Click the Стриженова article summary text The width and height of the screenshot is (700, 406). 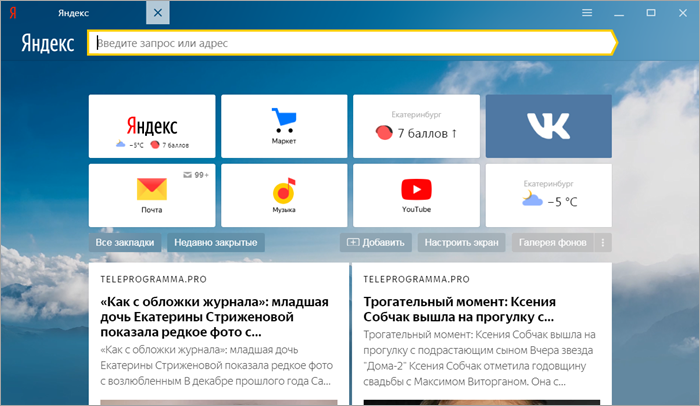coord(217,365)
